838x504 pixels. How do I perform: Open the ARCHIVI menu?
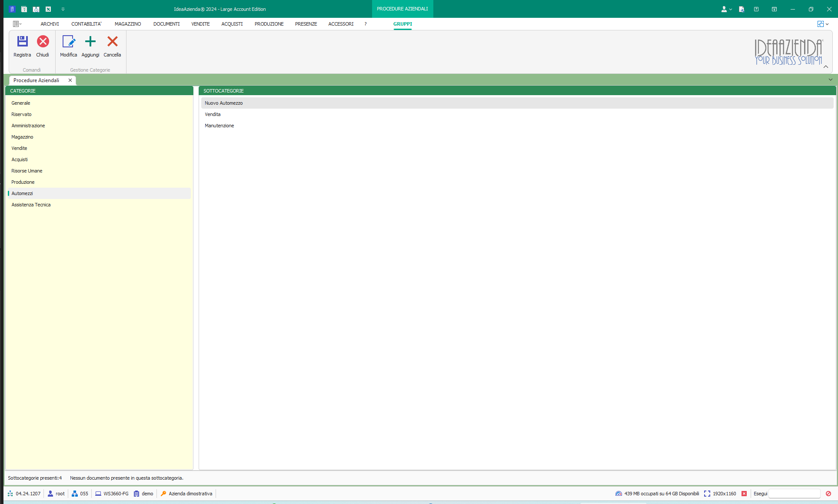(50, 24)
